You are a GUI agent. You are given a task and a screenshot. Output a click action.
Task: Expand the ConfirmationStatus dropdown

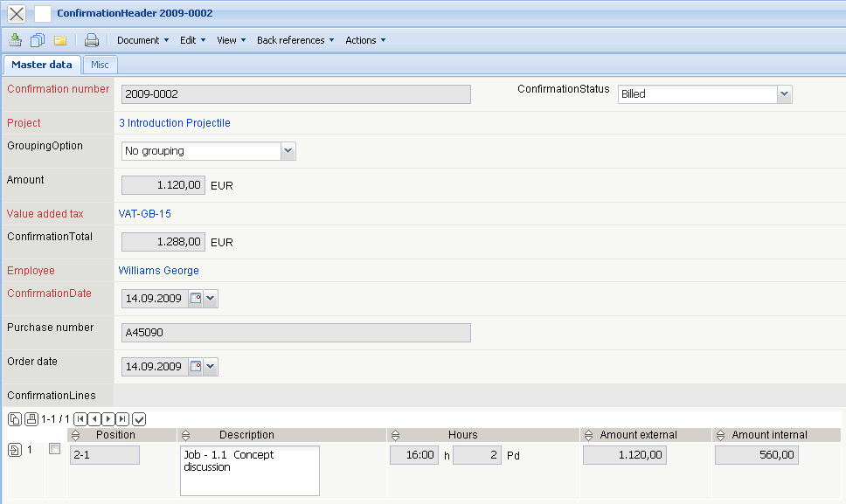(x=784, y=94)
